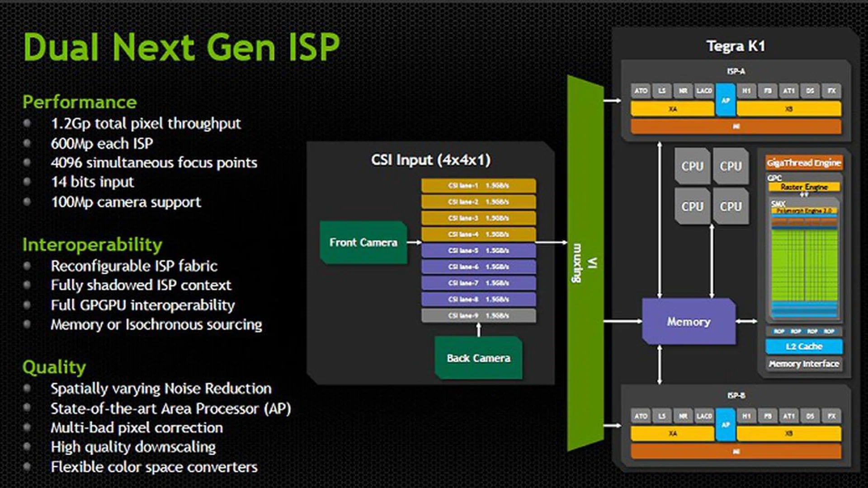Click the Back Camera box
Viewport: 868px width, 488px height.
click(478, 358)
